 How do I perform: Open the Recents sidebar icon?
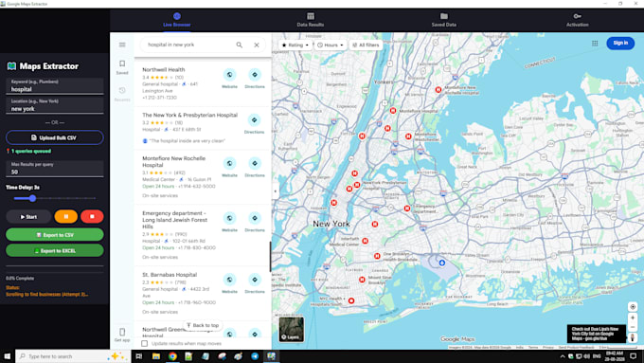click(x=122, y=94)
